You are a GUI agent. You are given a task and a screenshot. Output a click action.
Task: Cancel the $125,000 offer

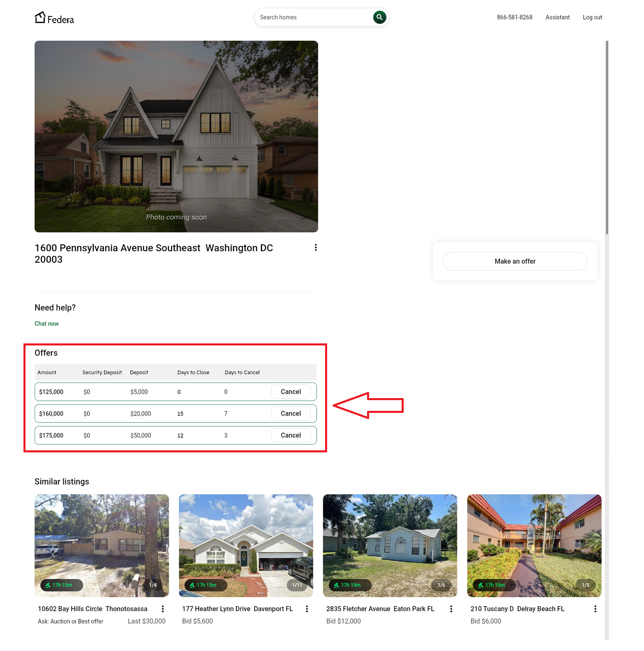click(291, 392)
